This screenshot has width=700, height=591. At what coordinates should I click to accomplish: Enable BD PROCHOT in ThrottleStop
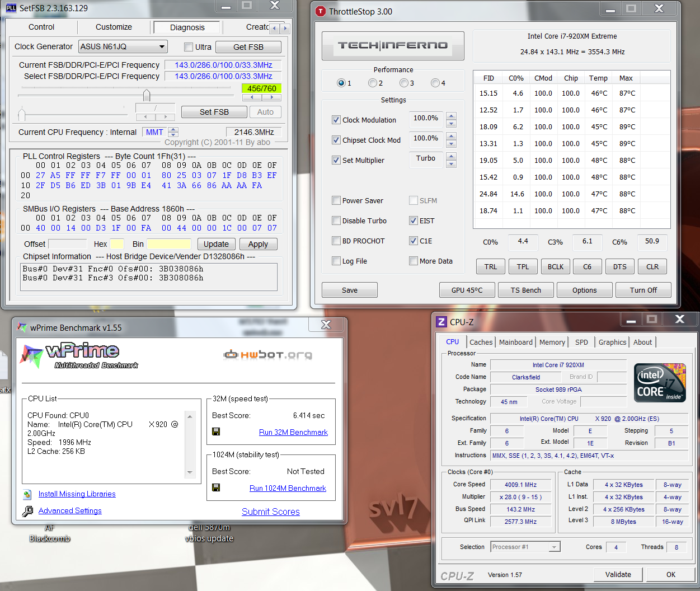336,241
